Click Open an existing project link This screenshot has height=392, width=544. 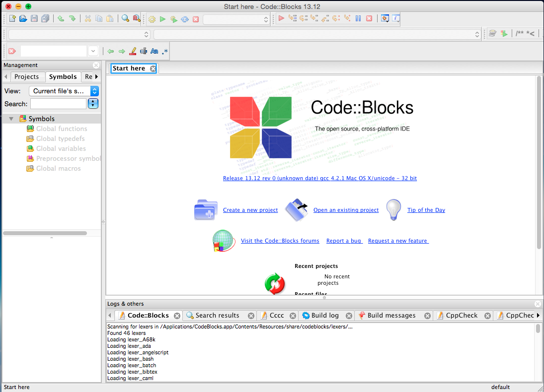346,210
